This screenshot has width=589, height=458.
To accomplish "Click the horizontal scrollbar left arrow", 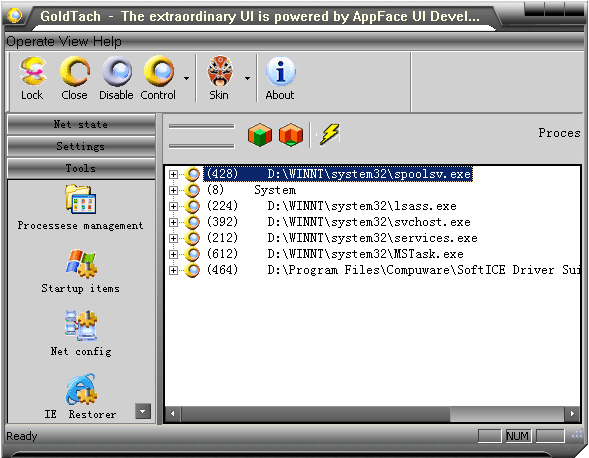I will point(173,414).
